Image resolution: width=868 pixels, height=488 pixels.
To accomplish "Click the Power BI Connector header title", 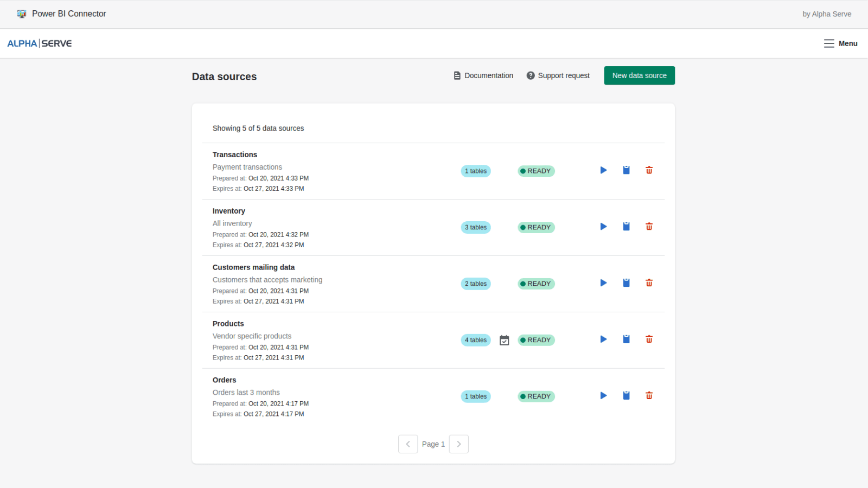I will [69, 14].
